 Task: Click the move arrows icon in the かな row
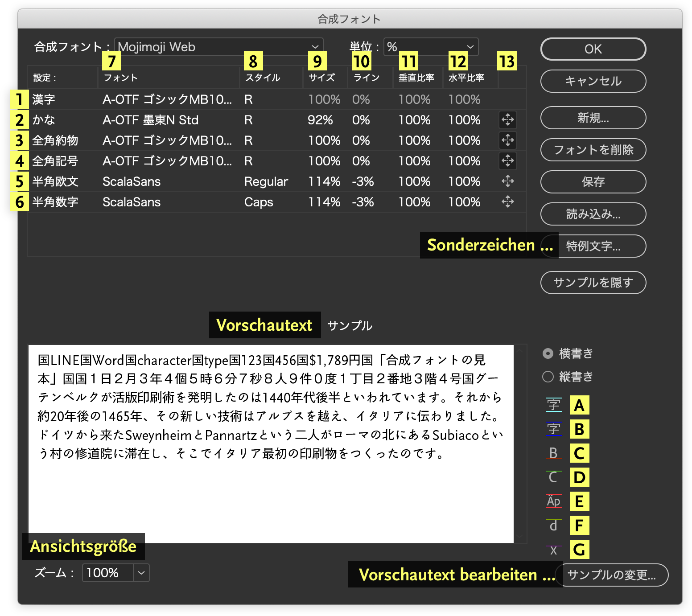coord(507,119)
